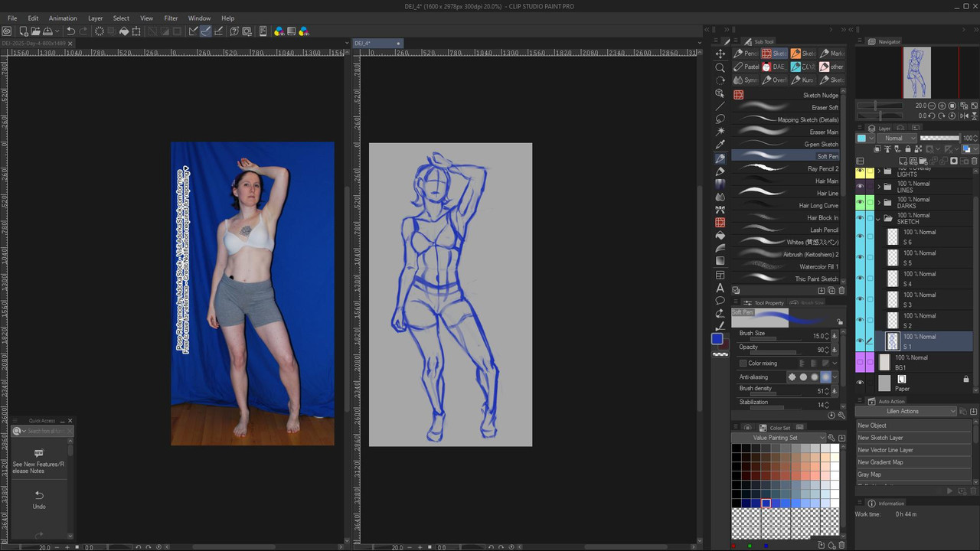The image size is (980, 551).
Task: Enable the Color mixing checkbox
Action: (x=743, y=364)
